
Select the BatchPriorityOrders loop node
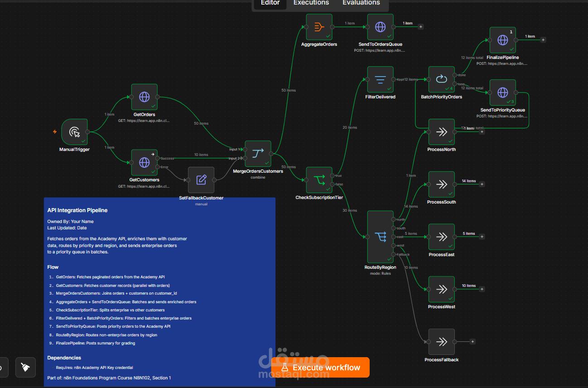[441, 79]
